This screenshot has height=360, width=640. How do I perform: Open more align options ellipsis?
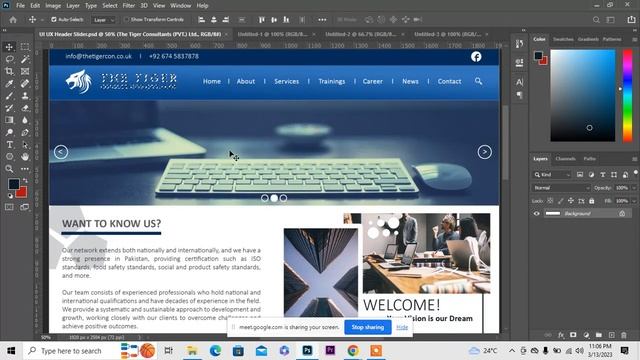click(x=322, y=20)
